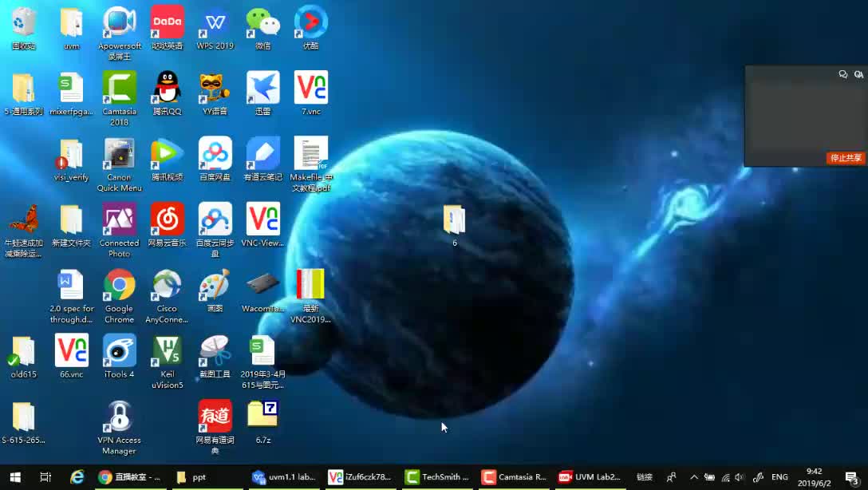
Task: Launch WPS 2019 from desktop
Action: tap(215, 28)
